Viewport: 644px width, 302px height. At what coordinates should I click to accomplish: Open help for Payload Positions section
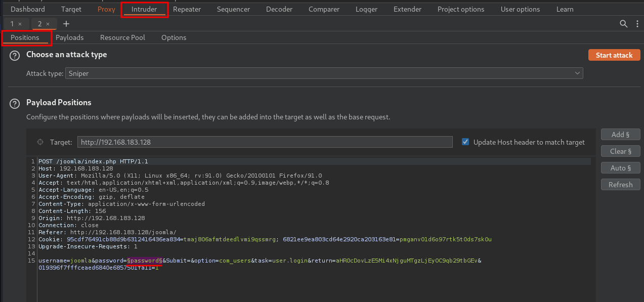(x=15, y=104)
